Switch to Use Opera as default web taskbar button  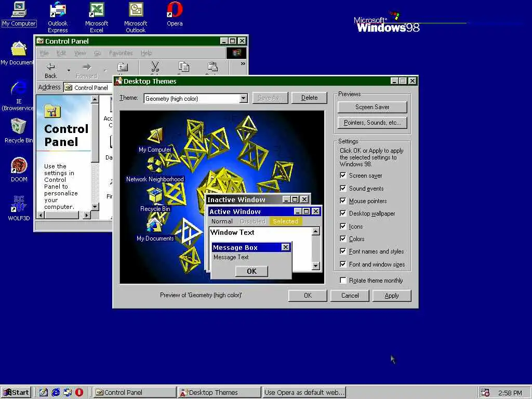pos(304,393)
